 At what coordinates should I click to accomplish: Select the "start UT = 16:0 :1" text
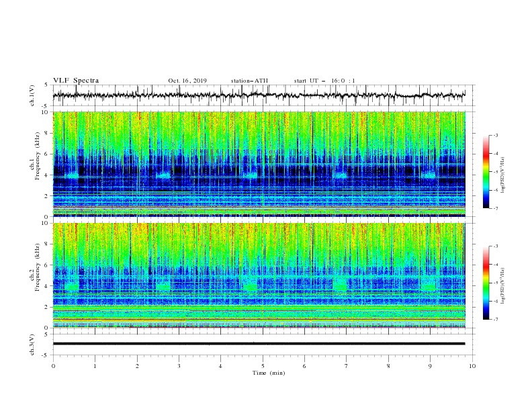(324, 81)
